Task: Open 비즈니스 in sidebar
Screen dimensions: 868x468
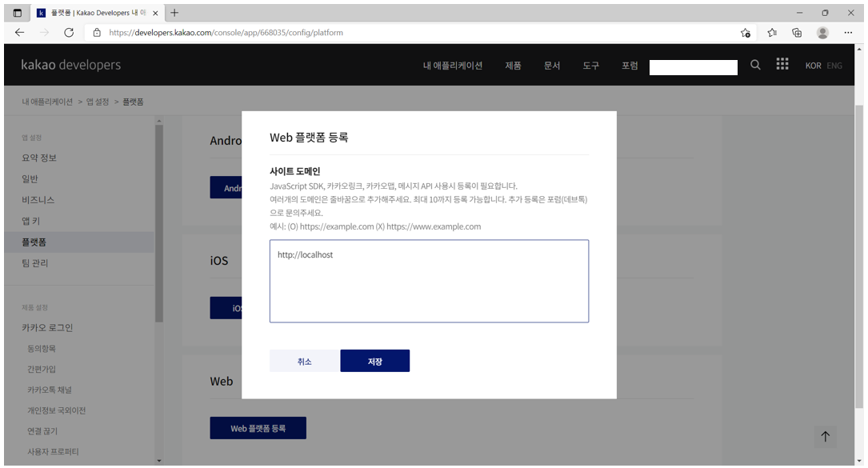Action: (38, 200)
